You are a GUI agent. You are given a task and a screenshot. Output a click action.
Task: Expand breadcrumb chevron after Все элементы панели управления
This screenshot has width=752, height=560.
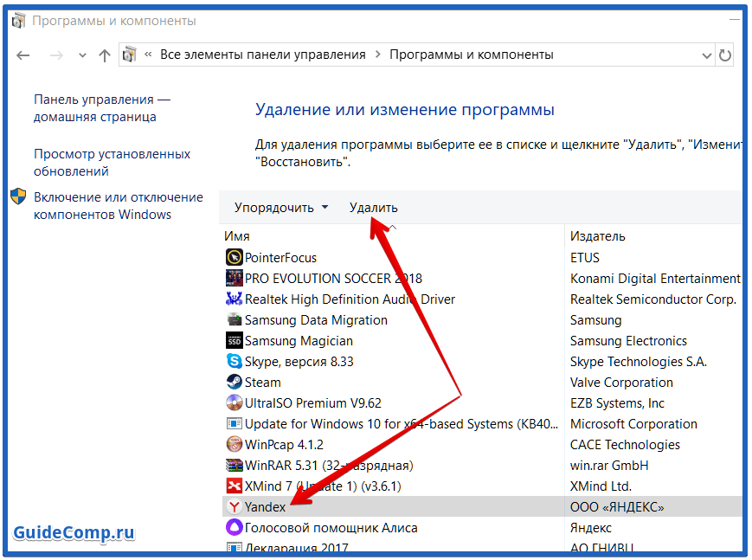click(x=378, y=55)
